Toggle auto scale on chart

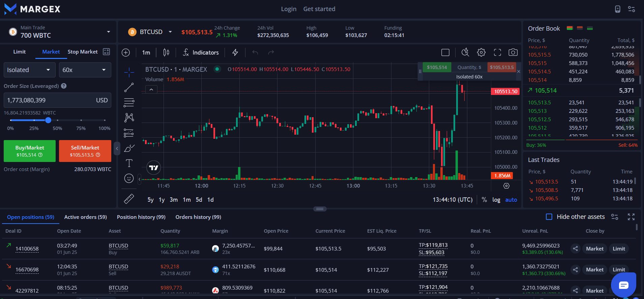click(511, 200)
